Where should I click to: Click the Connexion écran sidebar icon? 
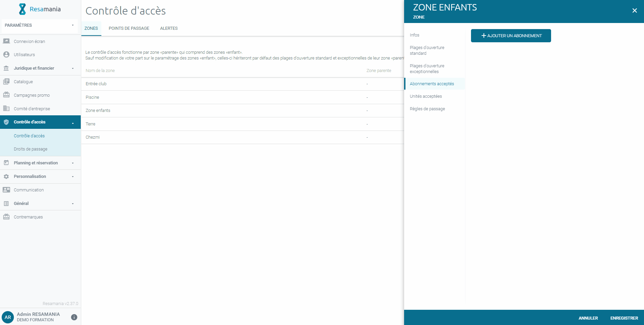pos(6,41)
